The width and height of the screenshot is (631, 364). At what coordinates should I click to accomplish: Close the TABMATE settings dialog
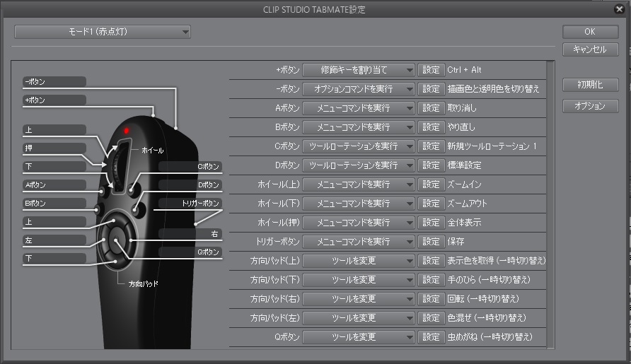[x=620, y=9]
